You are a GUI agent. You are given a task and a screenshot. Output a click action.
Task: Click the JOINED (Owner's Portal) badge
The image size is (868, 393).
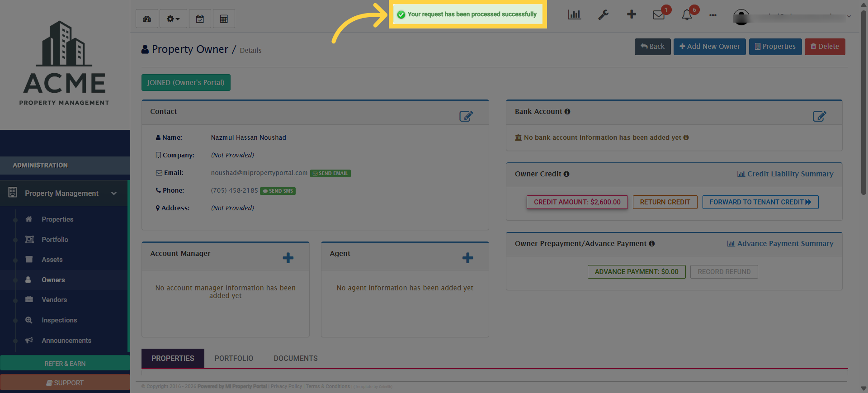[186, 83]
